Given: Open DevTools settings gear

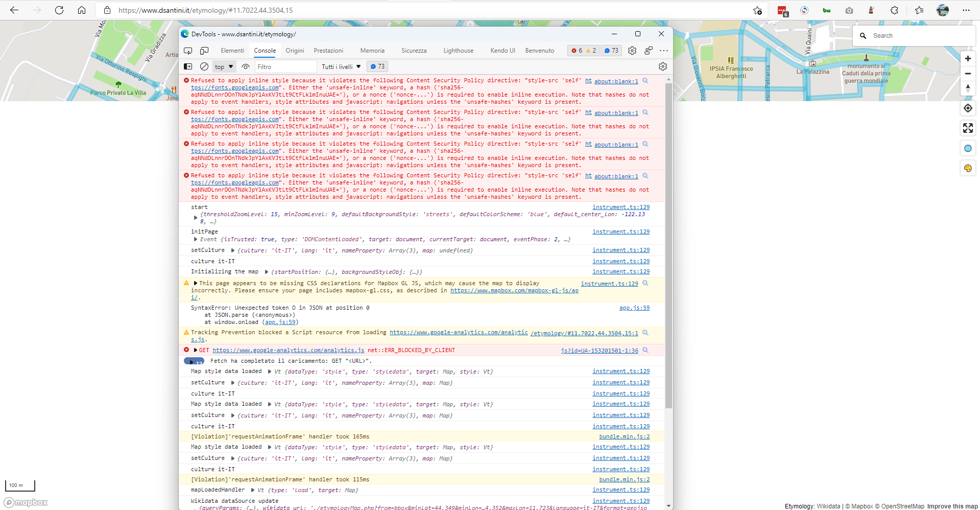Looking at the screenshot, I should [x=632, y=51].
